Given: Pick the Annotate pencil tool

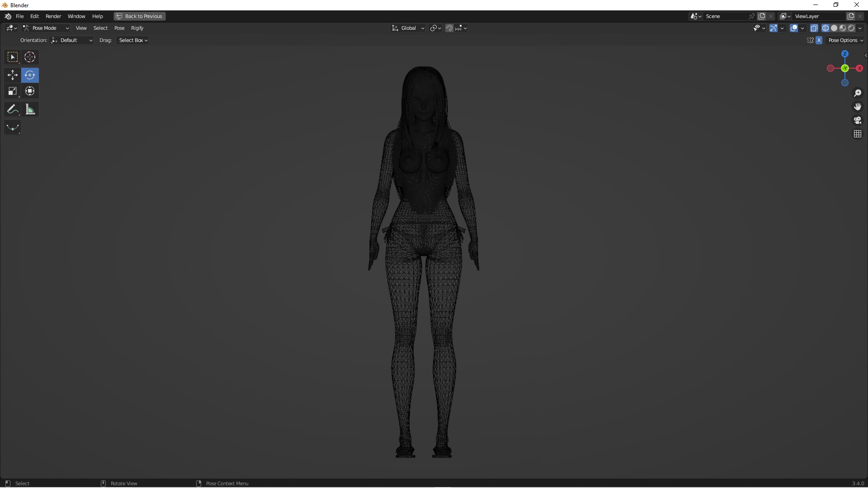Looking at the screenshot, I should (12, 109).
